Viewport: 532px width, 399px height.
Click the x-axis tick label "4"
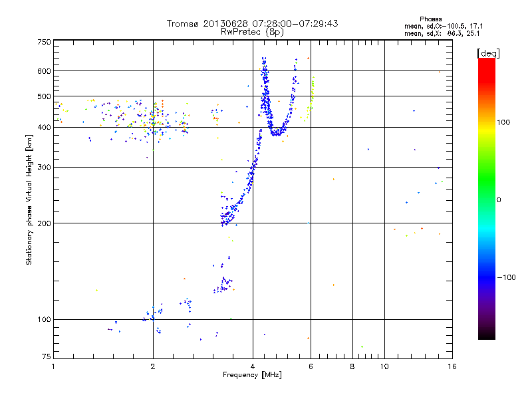point(253,366)
